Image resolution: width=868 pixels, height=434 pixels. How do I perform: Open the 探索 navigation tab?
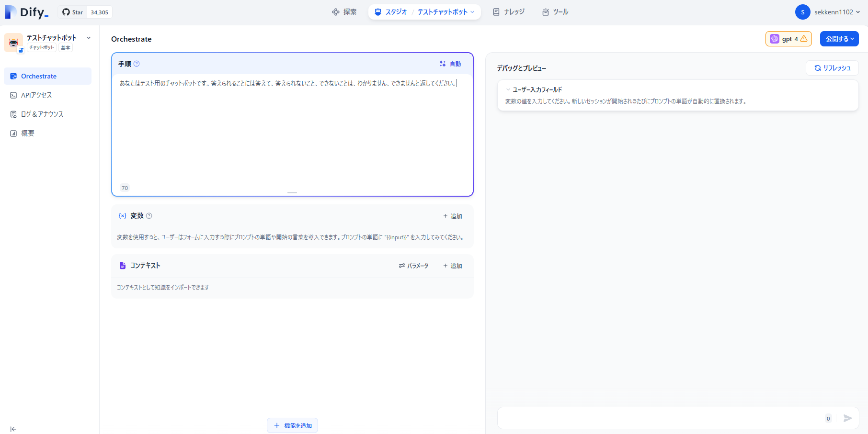pos(344,12)
